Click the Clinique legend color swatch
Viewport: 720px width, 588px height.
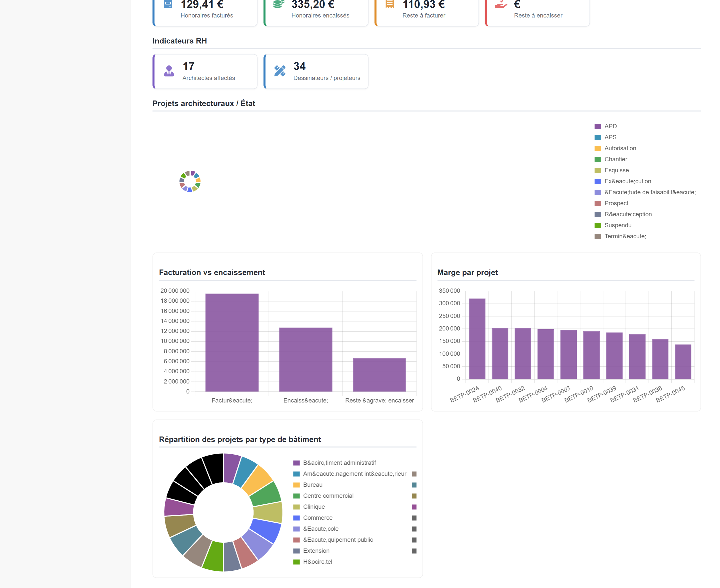[x=296, y=507]
